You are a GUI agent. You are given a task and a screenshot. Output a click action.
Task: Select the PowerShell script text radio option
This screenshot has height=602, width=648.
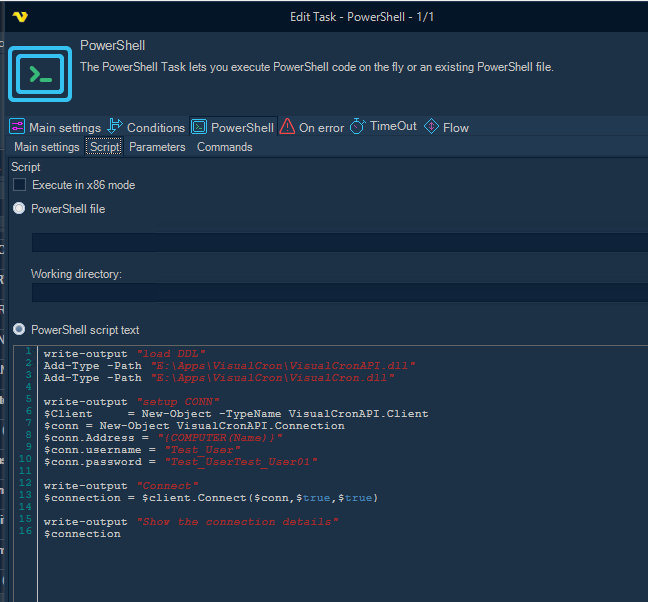coord(20,329)
